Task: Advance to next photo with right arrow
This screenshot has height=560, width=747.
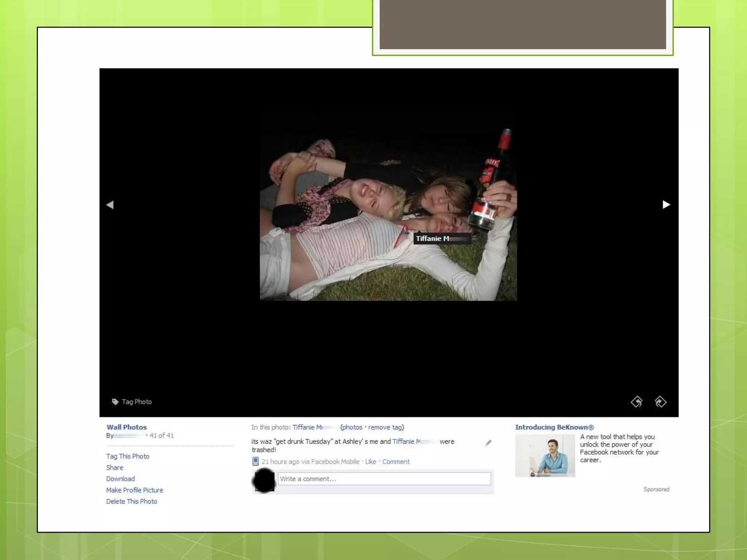Action: click(666, 205)
